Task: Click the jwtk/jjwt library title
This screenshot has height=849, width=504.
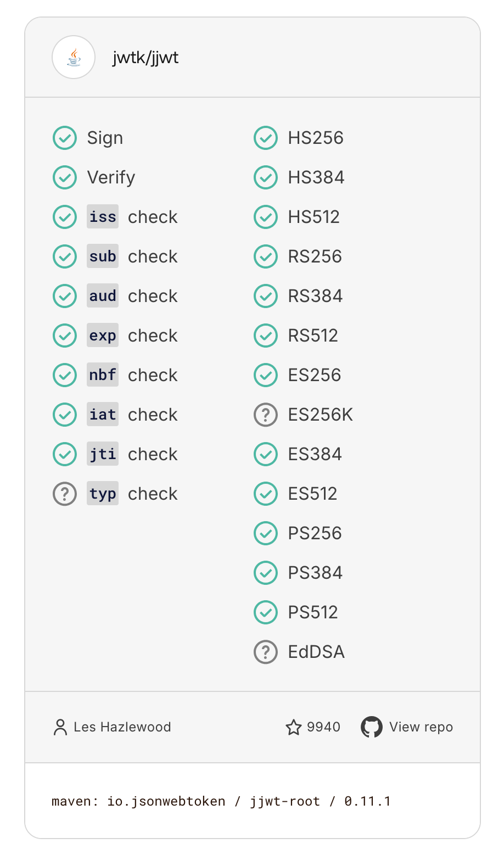Action: tap(145, 58)
